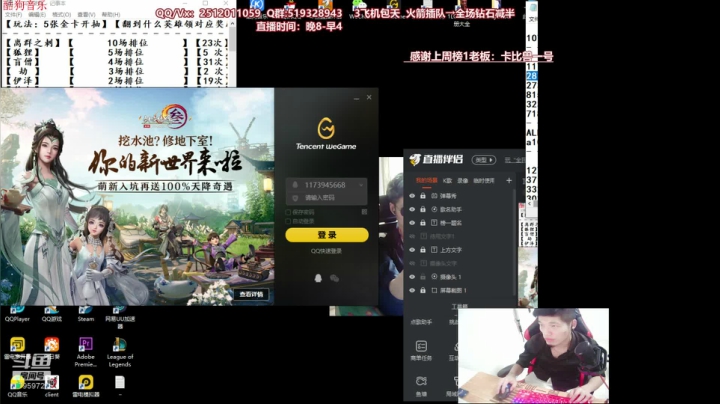The width and height of the screenshot is (720, 404).
Task: Choose WeChat login icon in WeGame
Action: [x=335, y=278]
